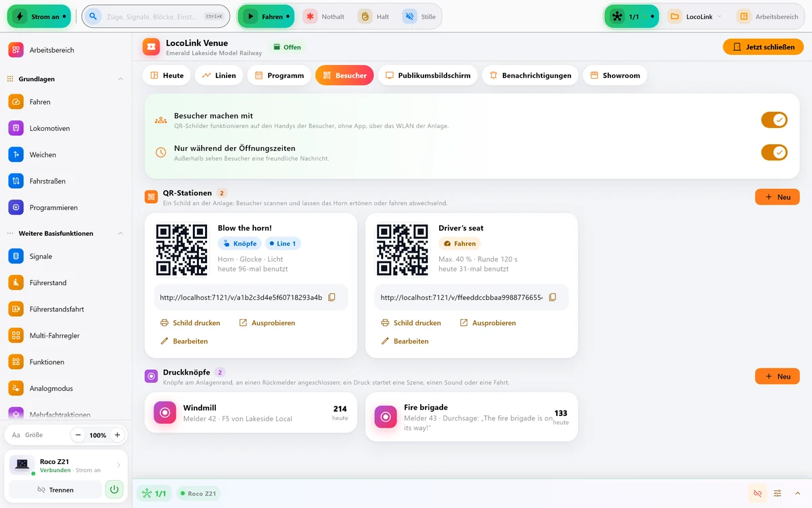The height and width of the screenshot is (508, 812).
Task: Open Weichen in the sidebar
Action: (66, 155)
